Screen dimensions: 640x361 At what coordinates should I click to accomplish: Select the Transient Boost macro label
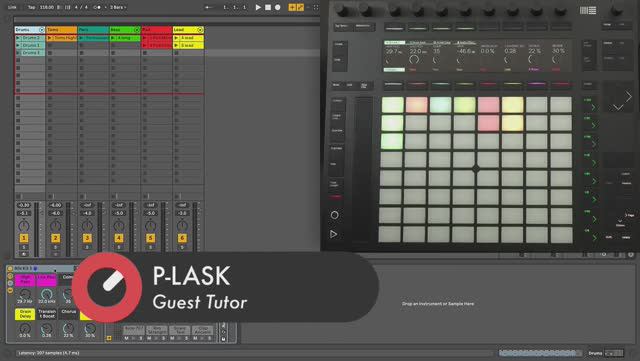coord(47,314)
